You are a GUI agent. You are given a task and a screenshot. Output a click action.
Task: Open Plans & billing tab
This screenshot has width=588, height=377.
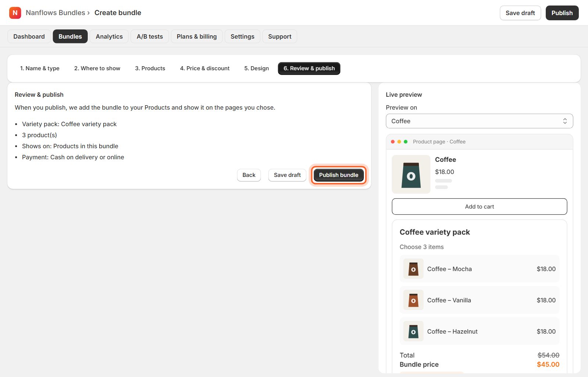[197, 36]
